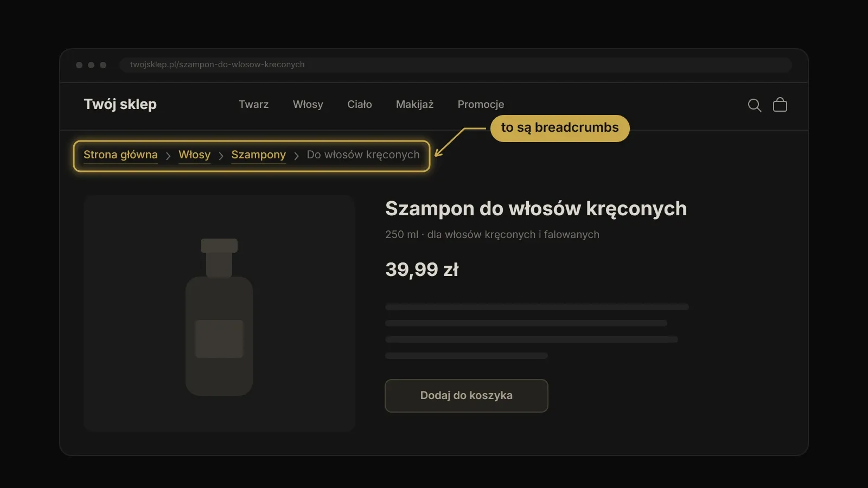Open the Twarz menu category
The width and height of the screenshot is (868, 488).
(253, 104)
